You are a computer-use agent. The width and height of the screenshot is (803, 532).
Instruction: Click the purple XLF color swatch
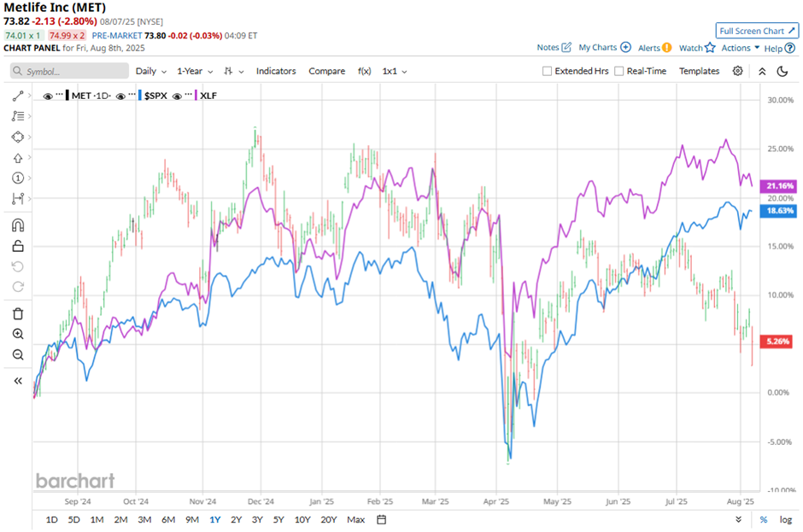tap(196, 96)
